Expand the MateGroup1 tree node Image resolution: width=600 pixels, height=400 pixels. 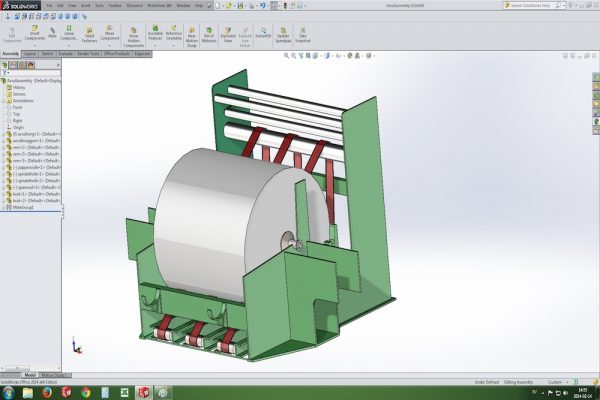[x=3, y=208]
